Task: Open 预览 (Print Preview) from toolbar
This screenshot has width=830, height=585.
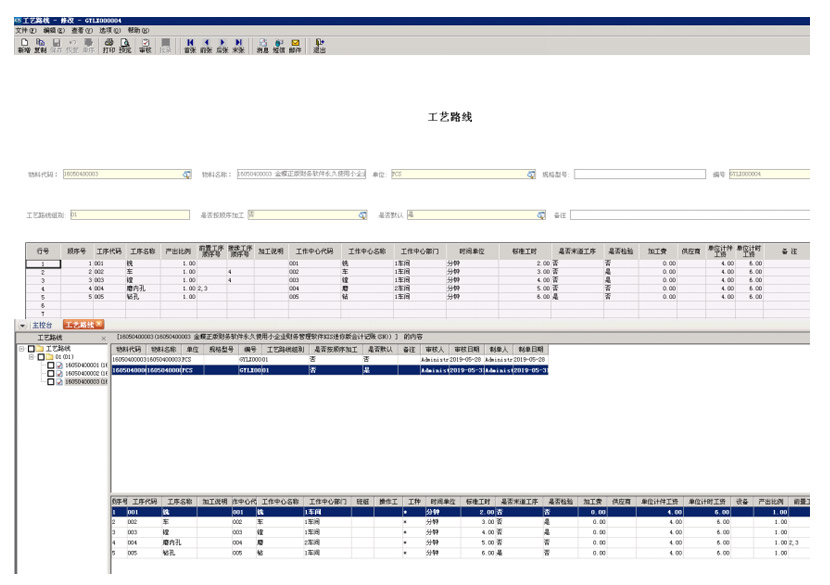Action: pos(125,45)
